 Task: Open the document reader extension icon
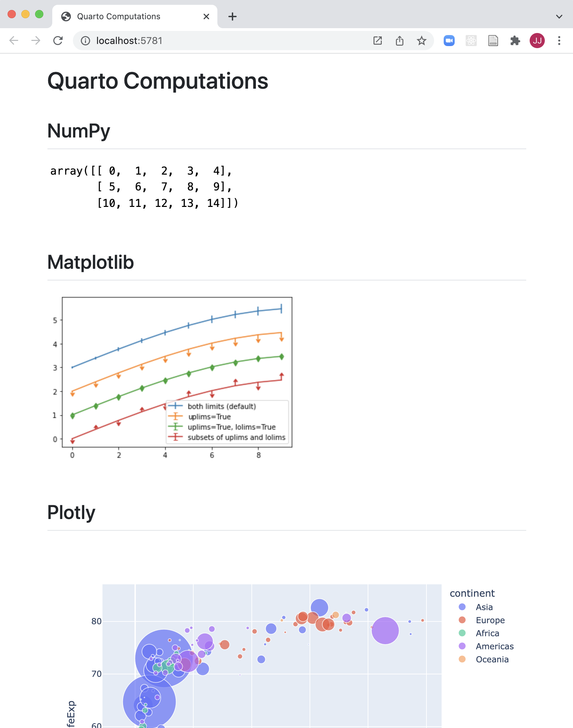493,41
